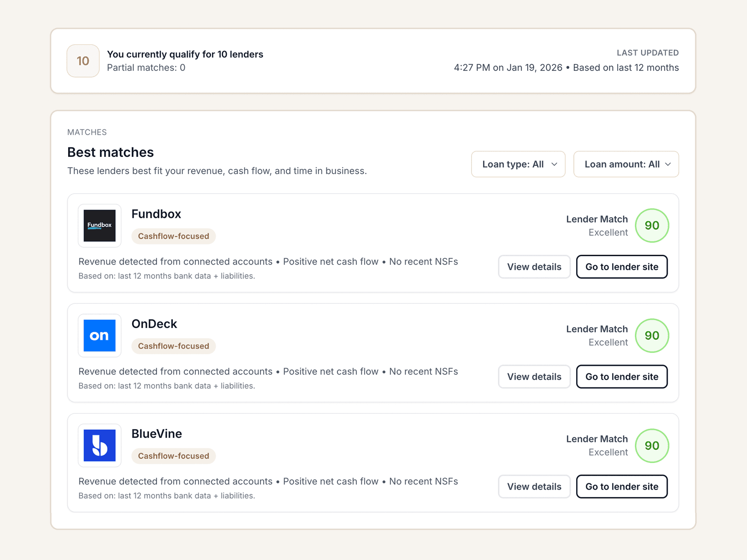Click the Cashflow-focused tag under OnDeck

(173, 346)
